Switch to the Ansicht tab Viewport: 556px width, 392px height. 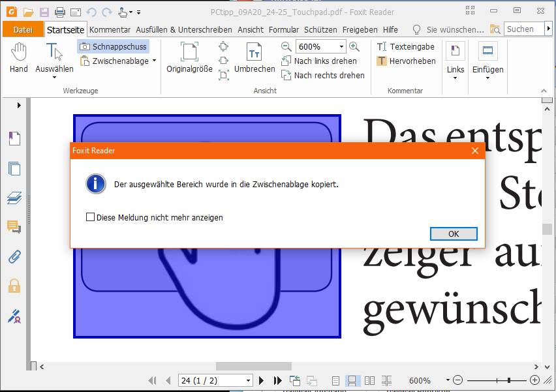click(251, 30)
